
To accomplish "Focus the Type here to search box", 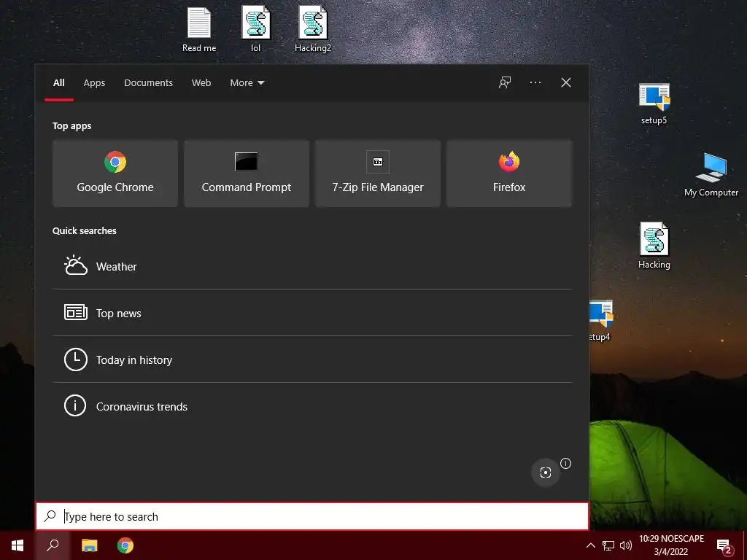I will point(312,516).
